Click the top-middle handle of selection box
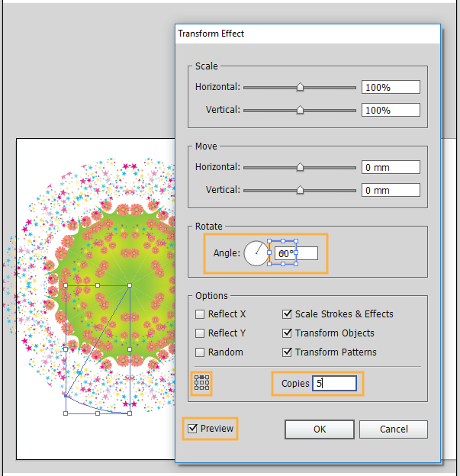This screenshot has height=476, width=460. click(x=98, y=285)
